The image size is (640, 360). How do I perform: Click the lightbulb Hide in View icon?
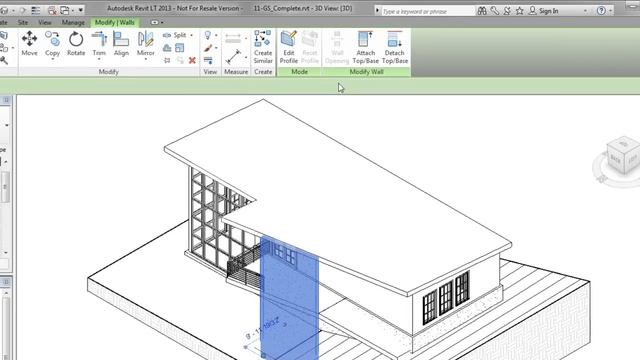coord(208,36)
